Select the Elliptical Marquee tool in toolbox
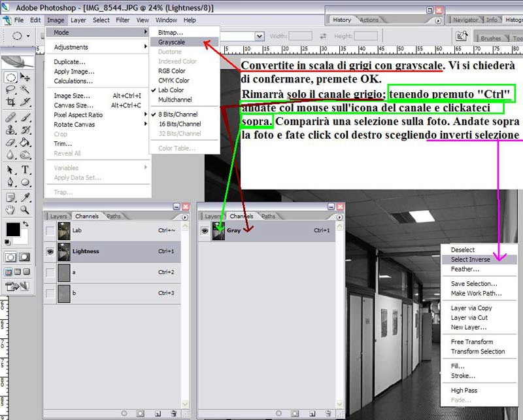 [x=10, y=77]
